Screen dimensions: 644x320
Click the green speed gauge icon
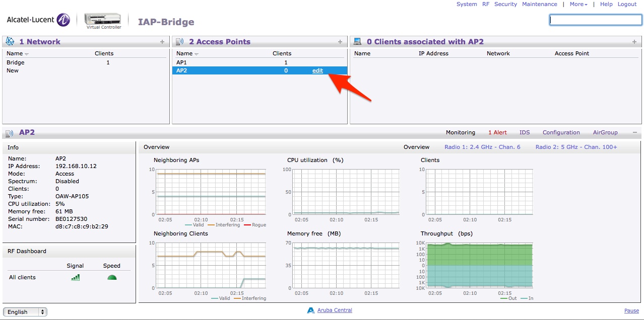(112, 277)
